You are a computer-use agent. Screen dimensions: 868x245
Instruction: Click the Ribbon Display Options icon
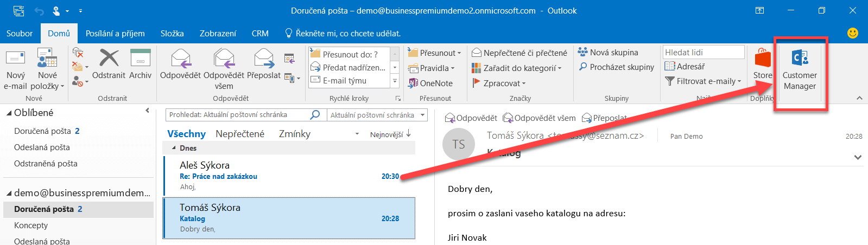[760, 10]
